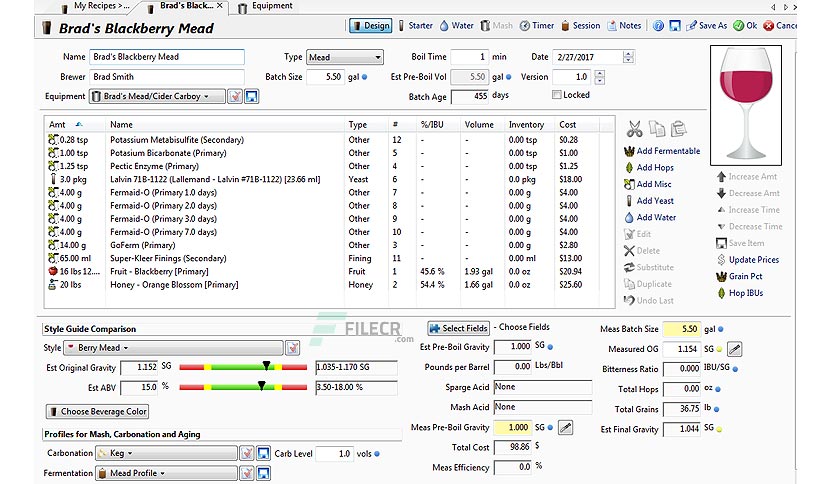Click the scissors cut icon

click(x=634, y=128)
